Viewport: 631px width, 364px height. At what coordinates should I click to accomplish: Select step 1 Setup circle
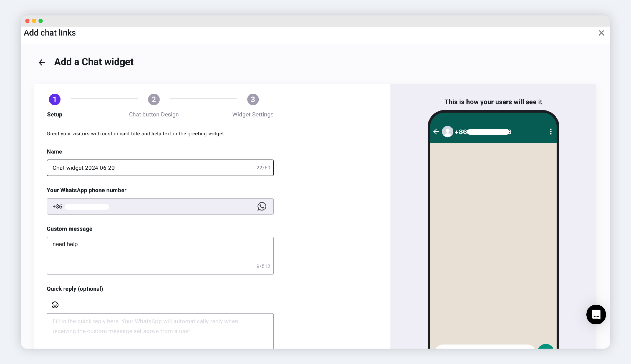[x=55, y=100]
